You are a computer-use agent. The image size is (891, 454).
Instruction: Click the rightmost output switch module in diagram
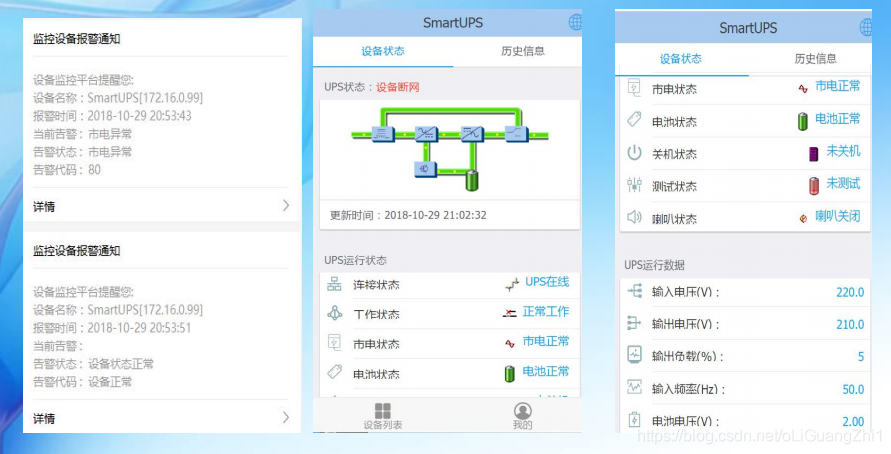(x=516, y=134)
